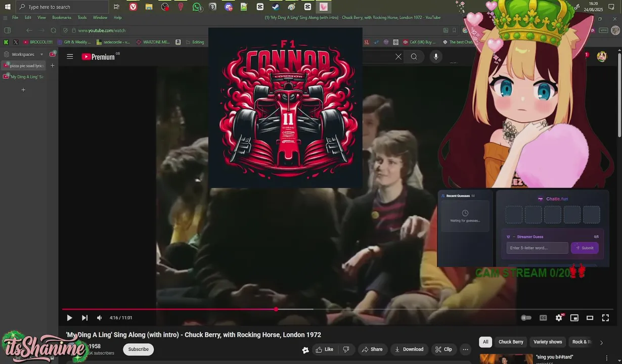This screenshot has width=622, height=364.
Task: Select the All filter chip
Action: [x=485, y=342]
